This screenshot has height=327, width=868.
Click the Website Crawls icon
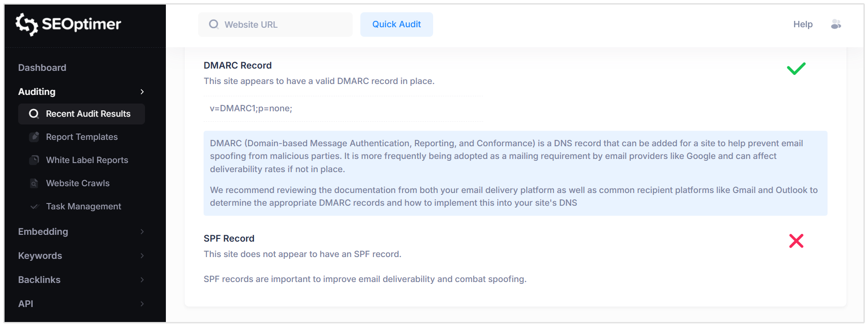tap(34, 183)
